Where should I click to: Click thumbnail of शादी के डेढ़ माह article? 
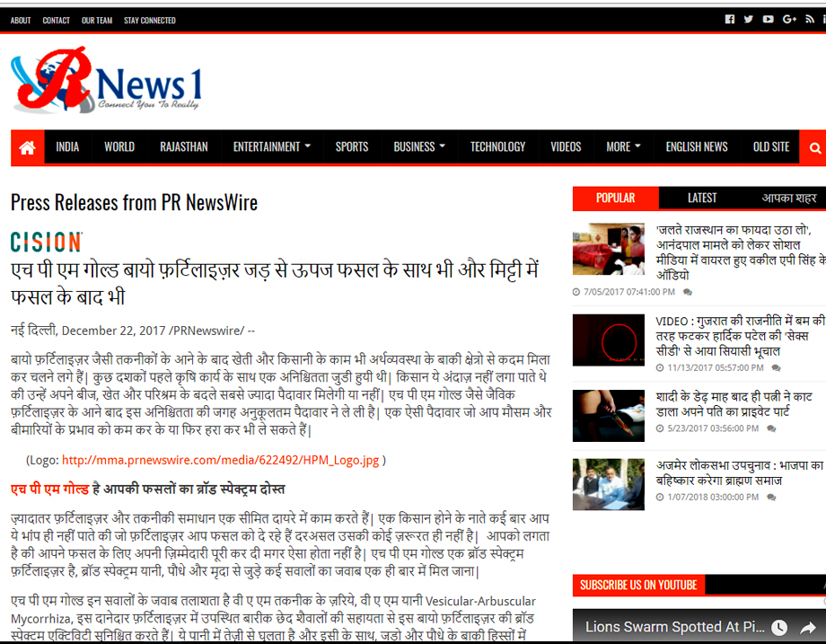click(x=609, y=416)
